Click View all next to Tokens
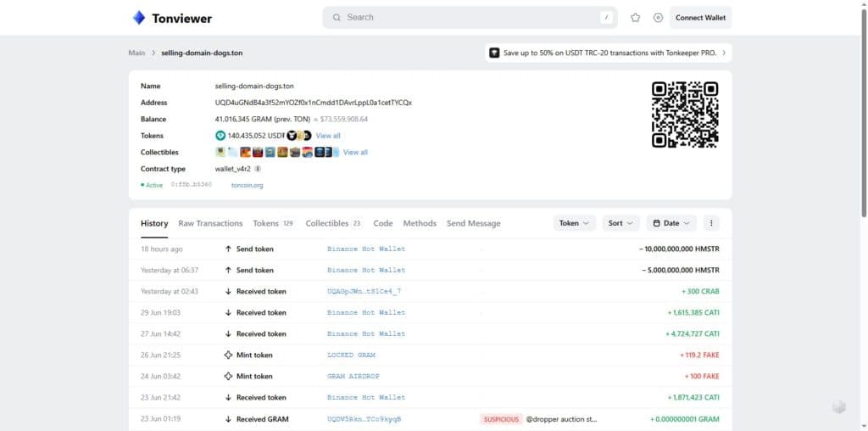 tap(328, 136)
